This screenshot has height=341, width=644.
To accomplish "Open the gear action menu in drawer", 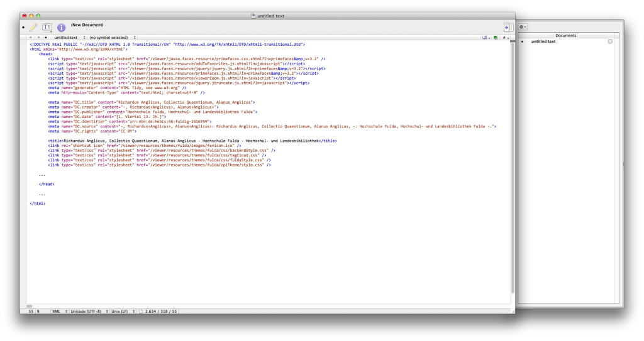I will pos(523,27).
